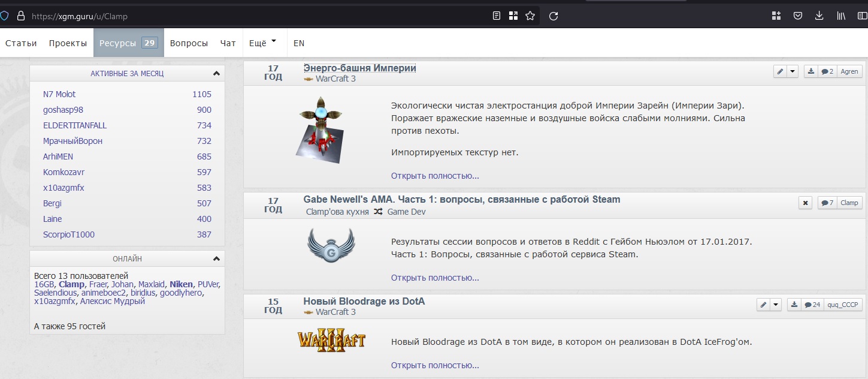Toggle the browser reader view icon

(497, 16)
